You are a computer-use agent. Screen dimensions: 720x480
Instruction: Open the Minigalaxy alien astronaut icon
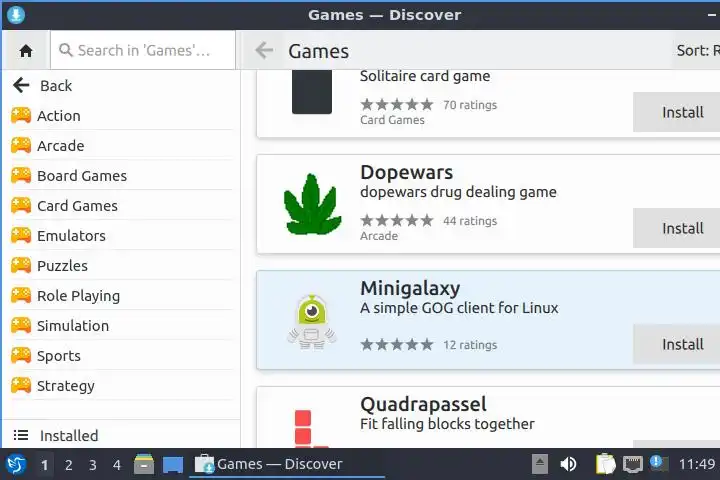point(312,322)
